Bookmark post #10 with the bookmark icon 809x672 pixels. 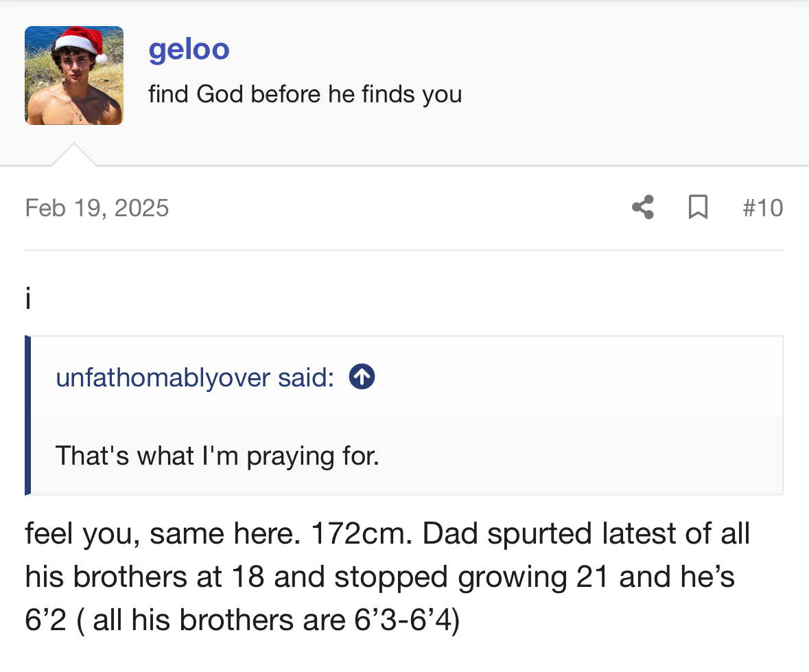[698, 207]
